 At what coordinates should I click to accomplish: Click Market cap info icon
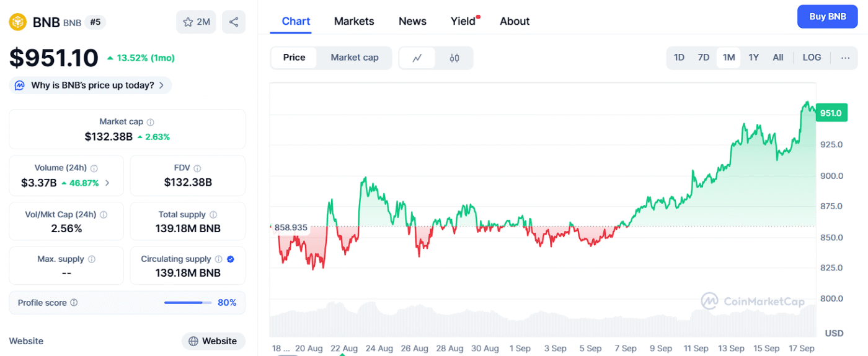tap(151, 122)
